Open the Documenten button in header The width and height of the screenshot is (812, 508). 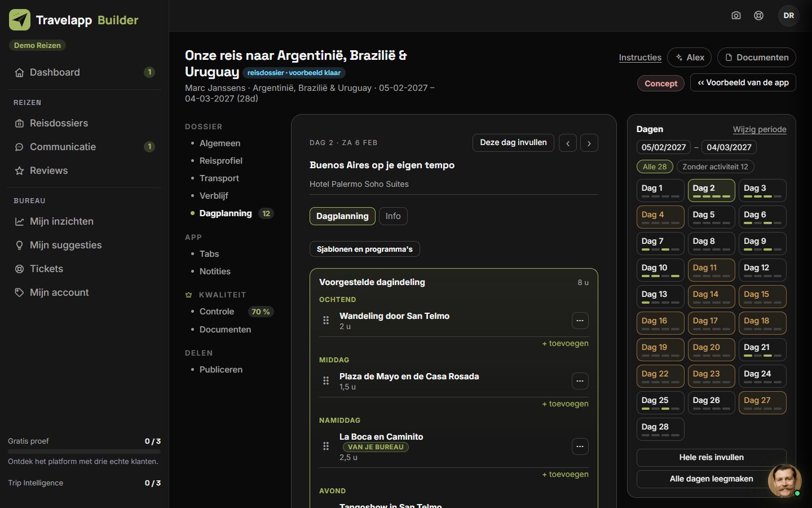[757, 58]
